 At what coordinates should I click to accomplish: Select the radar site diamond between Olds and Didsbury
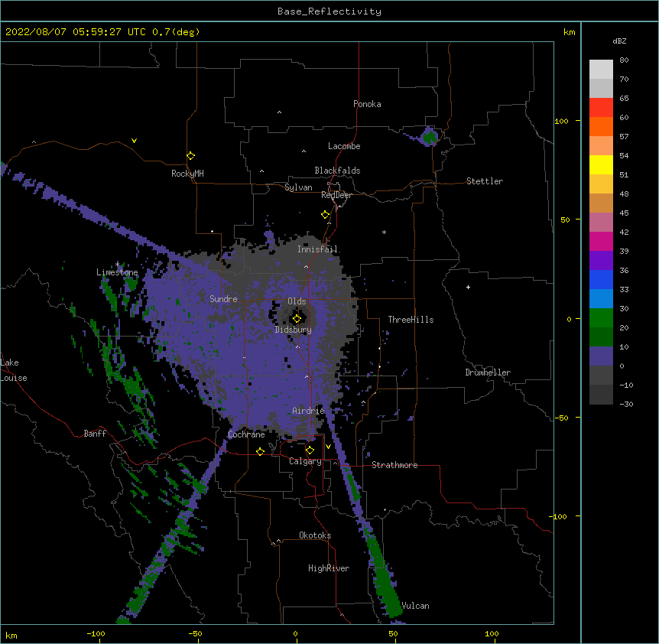pos(297,319)
